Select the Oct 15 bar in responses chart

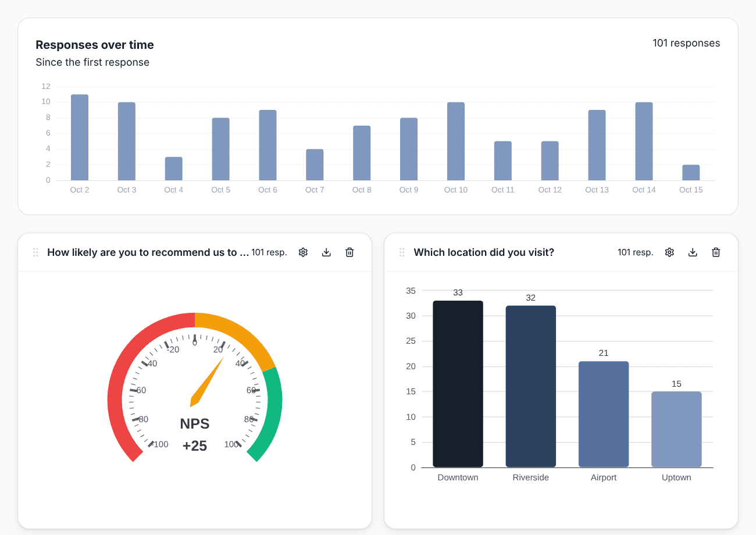tap(691, 173)
